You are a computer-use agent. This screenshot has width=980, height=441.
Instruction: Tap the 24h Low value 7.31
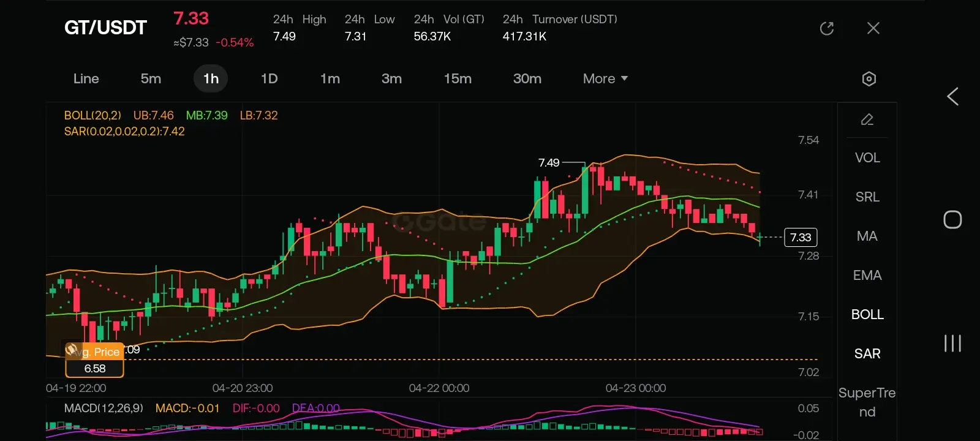(355, 36)
